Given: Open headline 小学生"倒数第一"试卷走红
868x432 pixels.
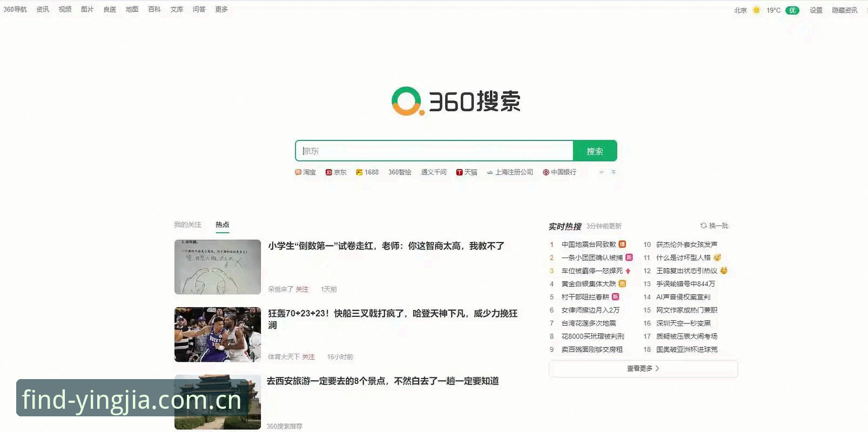Looking at the screenshot, I should click(386, 246).
